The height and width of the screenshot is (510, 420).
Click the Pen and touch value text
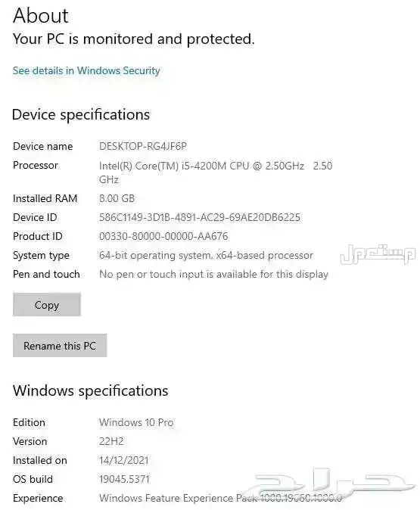pos(213,274)
